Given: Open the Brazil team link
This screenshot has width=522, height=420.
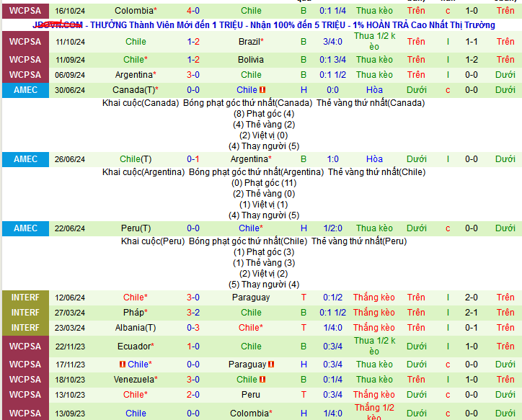Looking at the screenshot, I should coord(251,42).
